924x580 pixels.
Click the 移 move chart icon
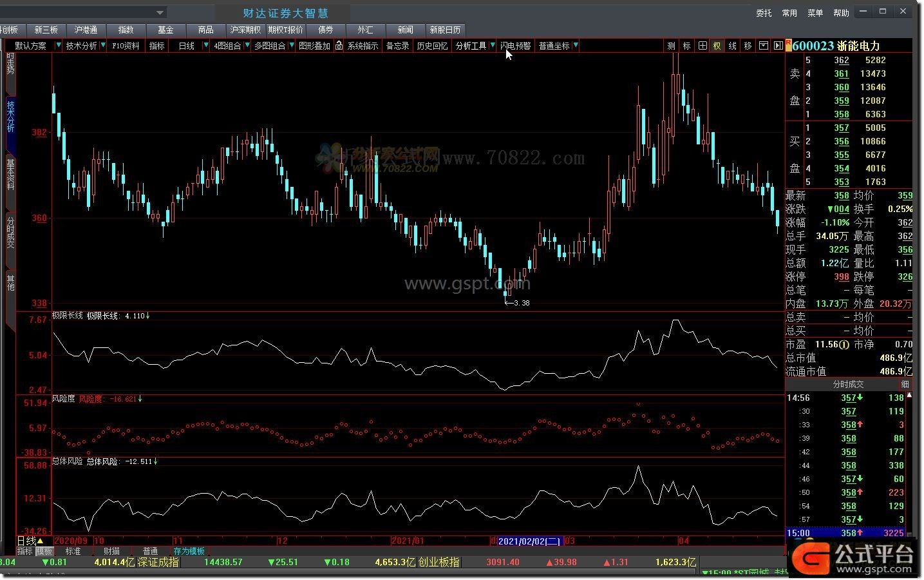tap(748, 46)
